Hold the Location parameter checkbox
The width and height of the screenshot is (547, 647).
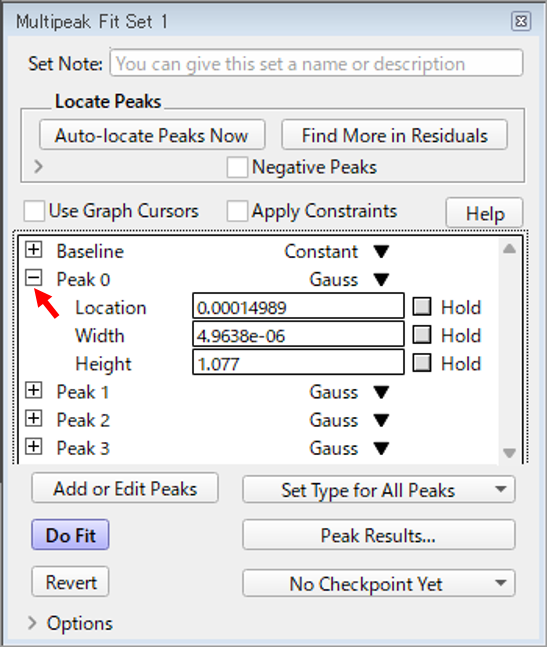[422, 307]
